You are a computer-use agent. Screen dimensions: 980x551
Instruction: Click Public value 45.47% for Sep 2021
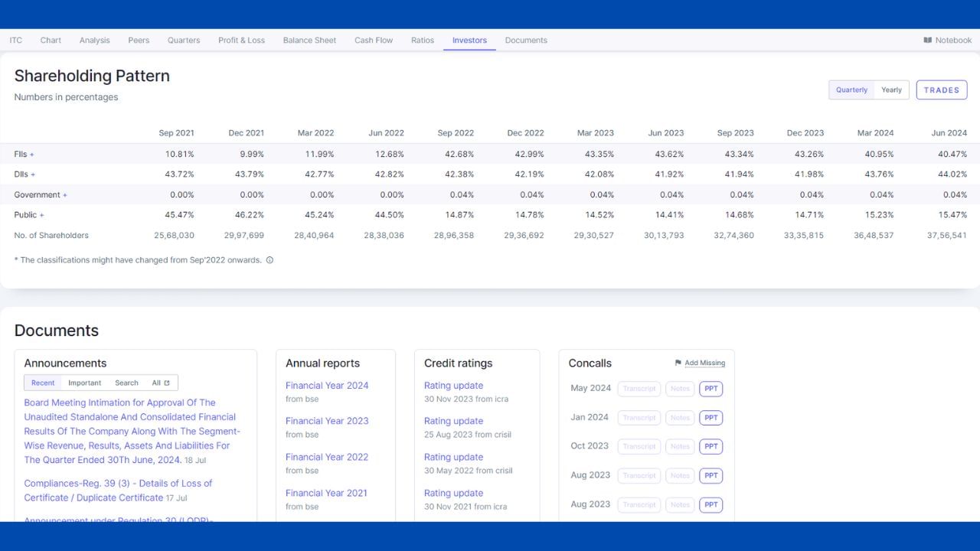pyautogui.click(x=180, y=215)
